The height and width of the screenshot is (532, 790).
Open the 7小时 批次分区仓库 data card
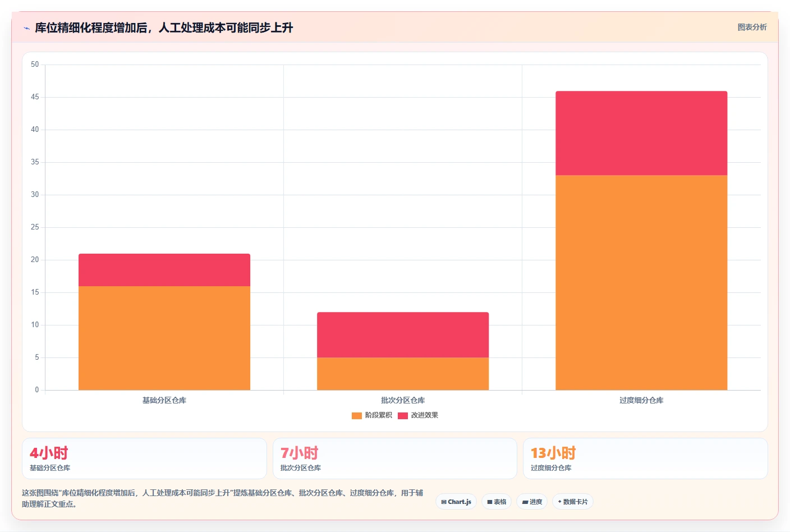click(x=395, y=458)
